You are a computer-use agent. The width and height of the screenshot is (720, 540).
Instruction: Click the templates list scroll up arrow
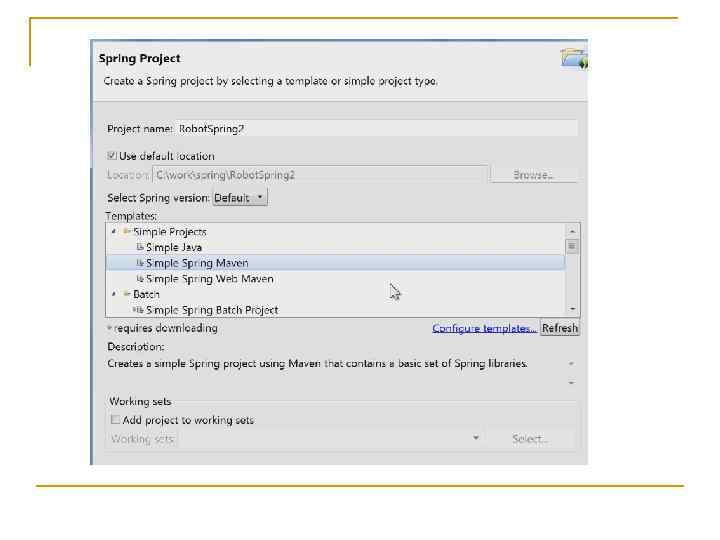point(572,231)
